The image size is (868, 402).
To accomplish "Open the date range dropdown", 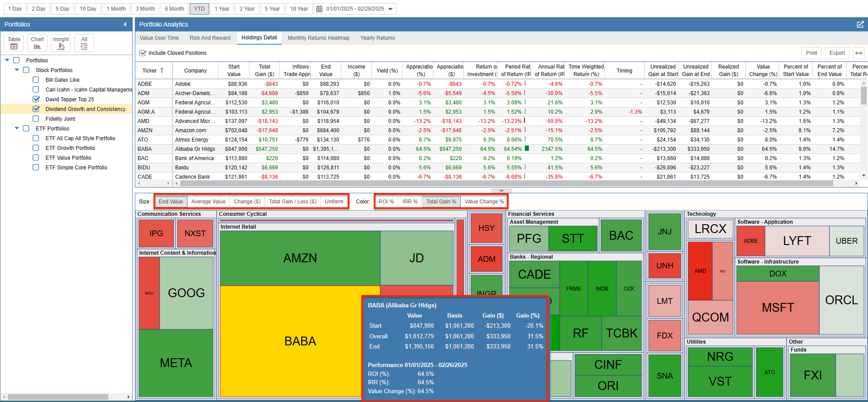I will point(390,9).
